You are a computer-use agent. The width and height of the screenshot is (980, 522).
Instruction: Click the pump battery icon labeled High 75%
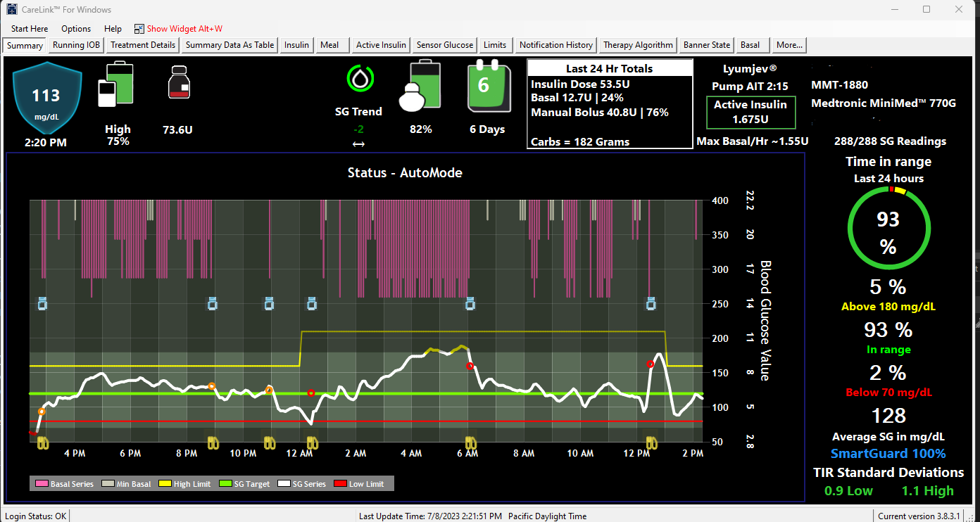pyautogui.click(x=114, y=84)
